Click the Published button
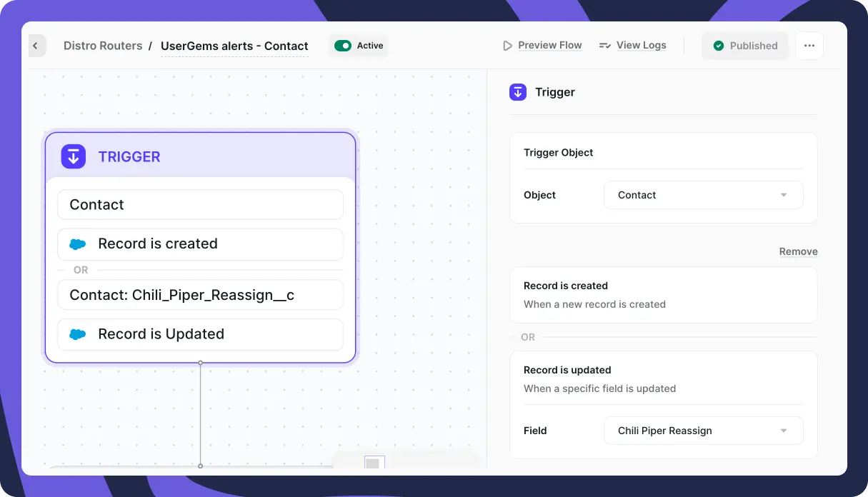Screen dimensions: 868x497 pos(745,46)
